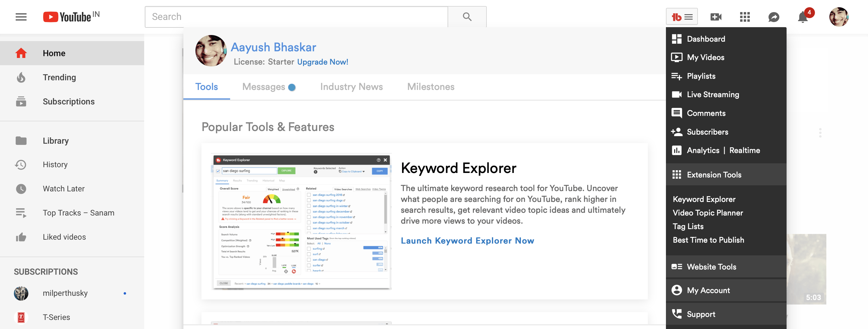Click the Live Streaming camera icon
868x329 pixels.
click(x=676, y=94)
